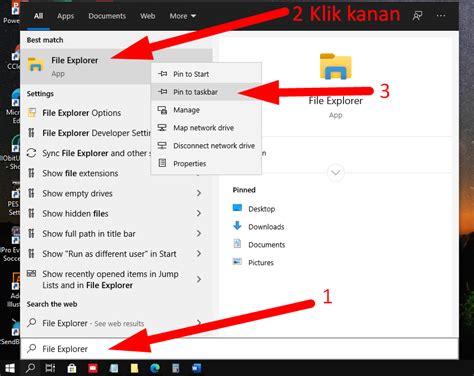Open the Windows Start button

(10, 368)
